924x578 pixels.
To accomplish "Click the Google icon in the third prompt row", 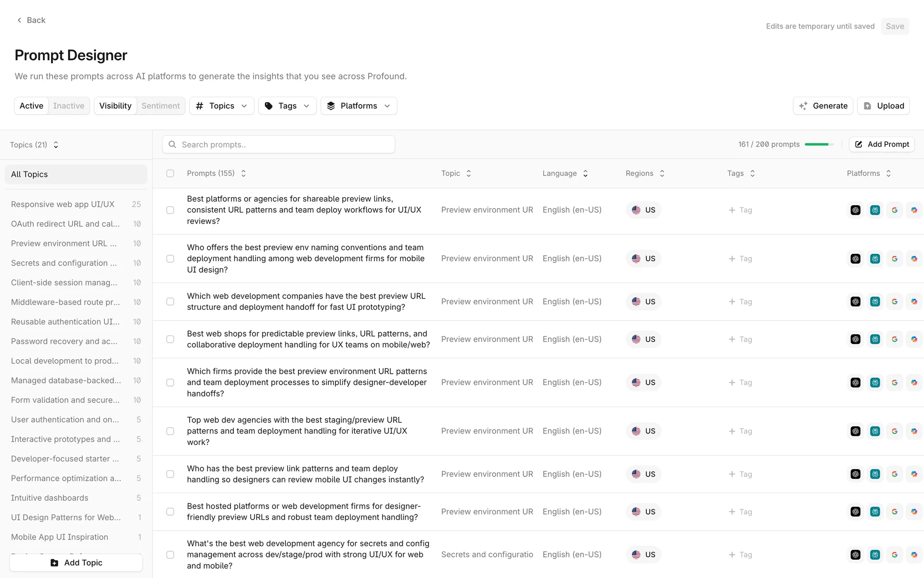I will (x=895, y=302).
